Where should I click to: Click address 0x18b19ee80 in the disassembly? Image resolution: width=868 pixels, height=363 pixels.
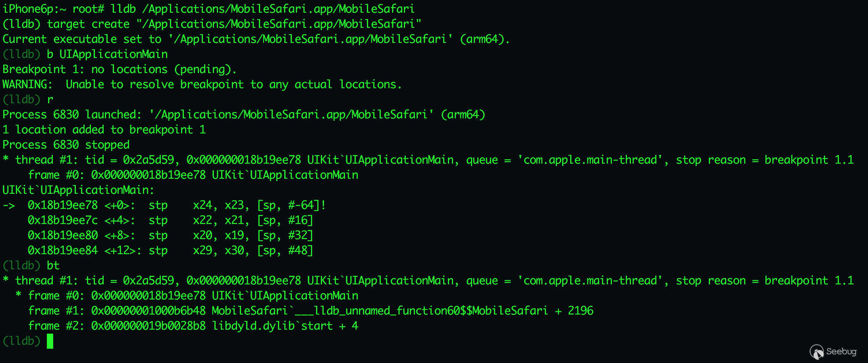pyautogui.click(x=63, y=236)
